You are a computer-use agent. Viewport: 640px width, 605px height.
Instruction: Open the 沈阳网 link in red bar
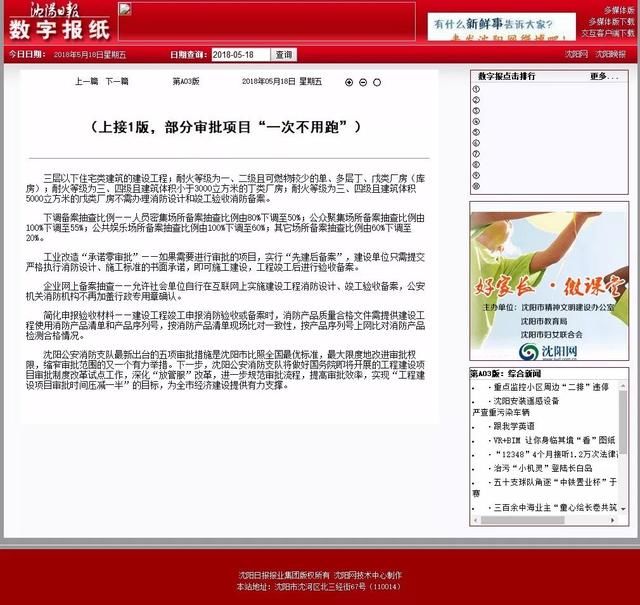coord(576,54)
